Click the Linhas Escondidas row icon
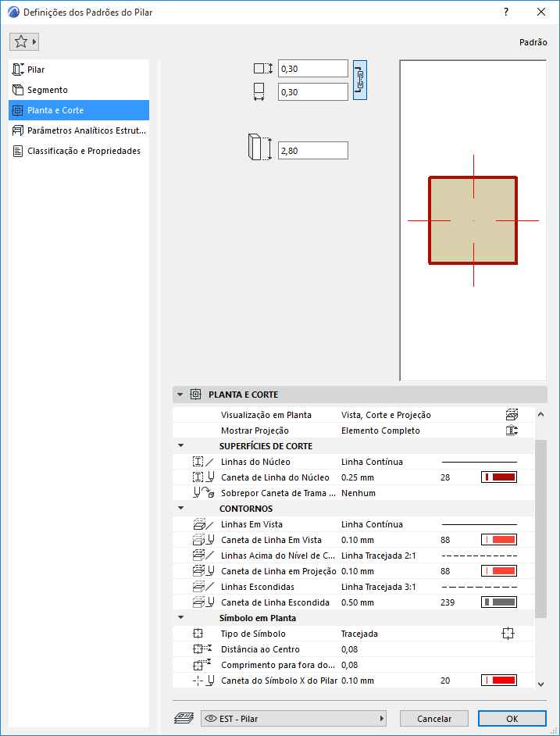The image size is (560, 736). pos(203,587)
